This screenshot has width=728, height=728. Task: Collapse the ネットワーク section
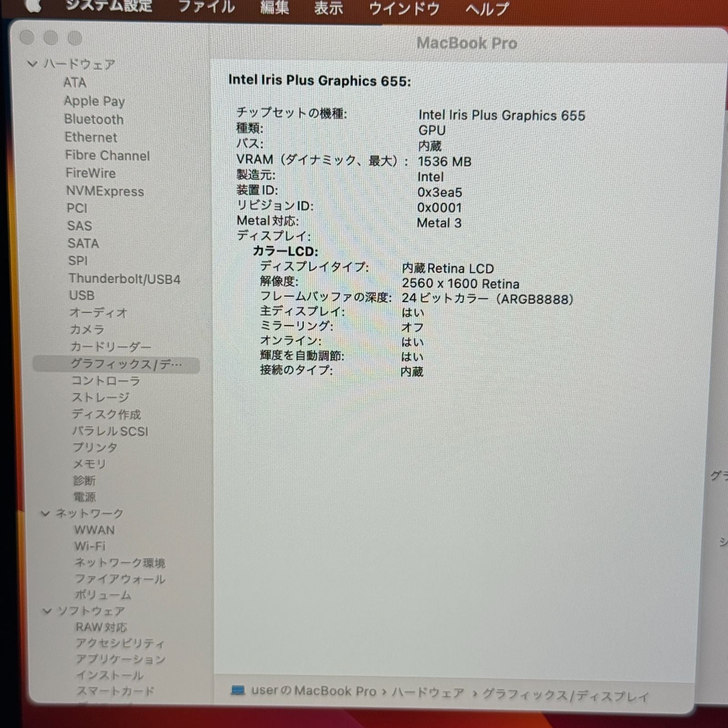point(45,513)
